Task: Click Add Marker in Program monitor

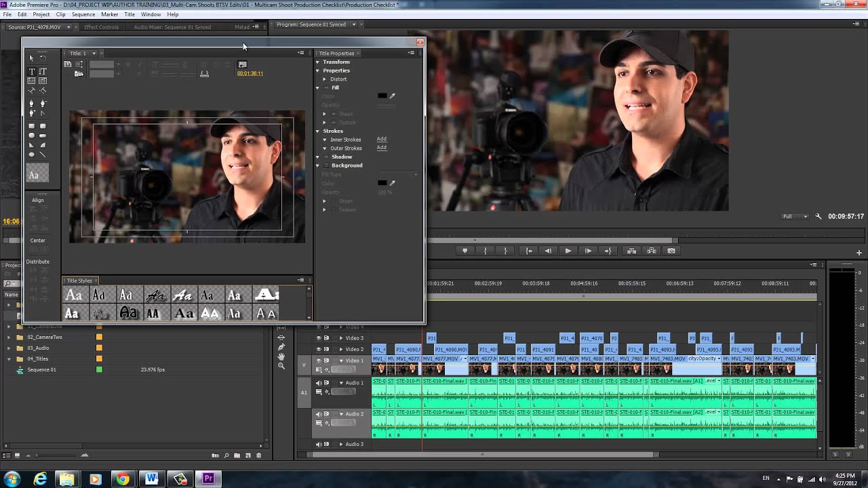Action: click(465, 251)
